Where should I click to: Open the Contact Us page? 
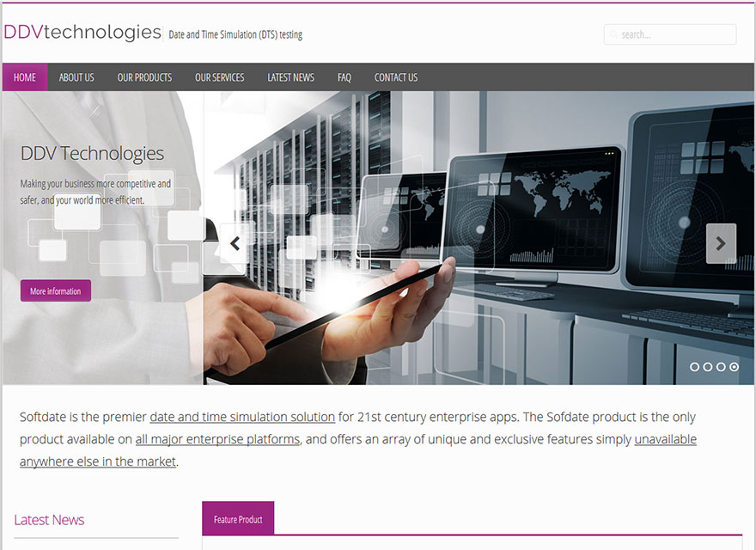pyautogui.click(x=396, y=77)
